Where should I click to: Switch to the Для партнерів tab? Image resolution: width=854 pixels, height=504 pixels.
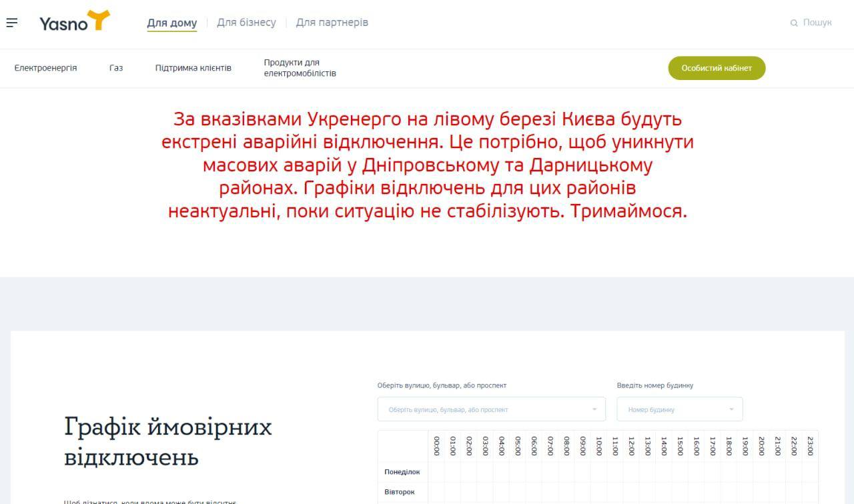pos(333,22)
